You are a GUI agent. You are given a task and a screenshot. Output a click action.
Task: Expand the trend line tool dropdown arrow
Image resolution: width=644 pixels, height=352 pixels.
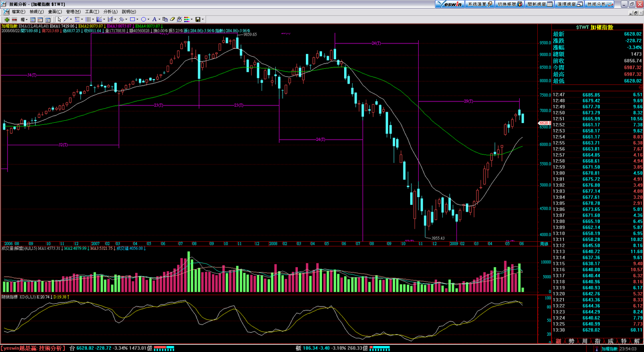point(71,19)
